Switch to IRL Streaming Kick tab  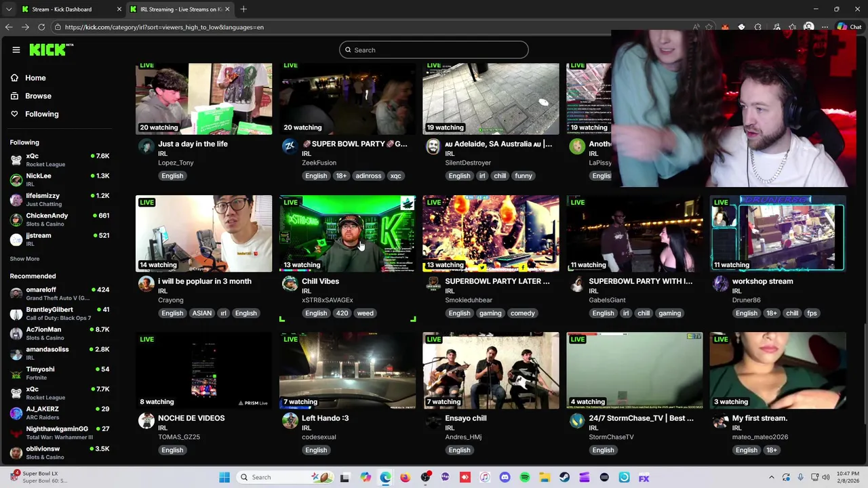tap(180, 9)
